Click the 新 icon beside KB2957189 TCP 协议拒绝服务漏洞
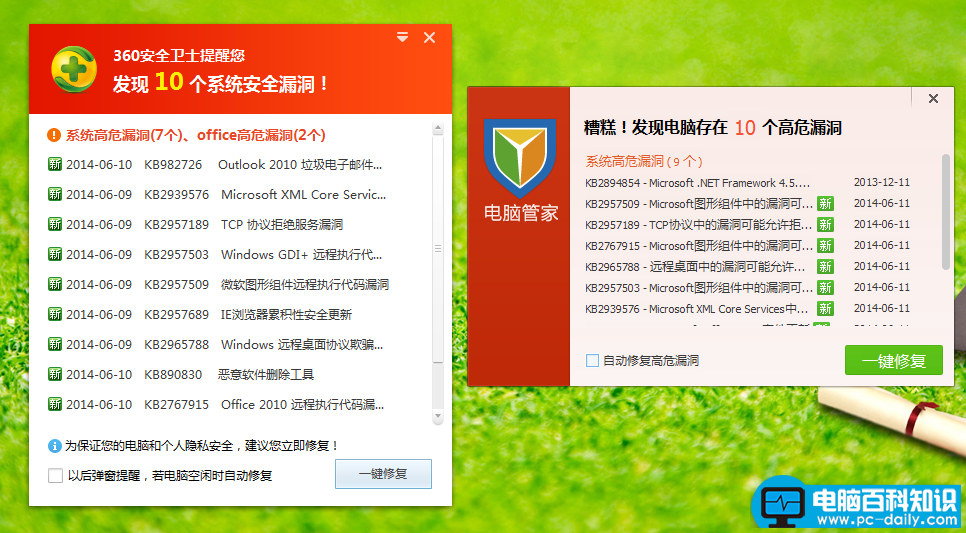This screenshot has height=533, width=966. click(55, 224)
